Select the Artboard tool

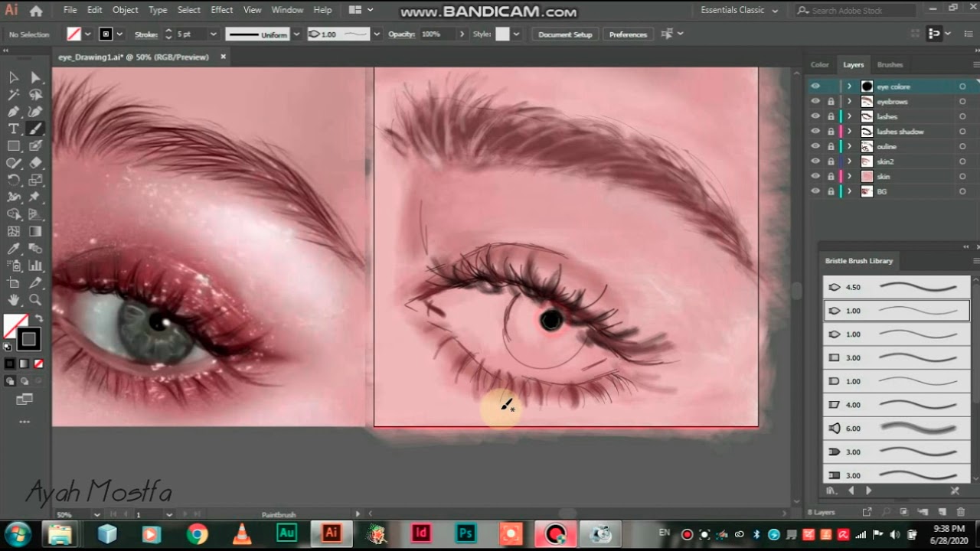point(14,282)
